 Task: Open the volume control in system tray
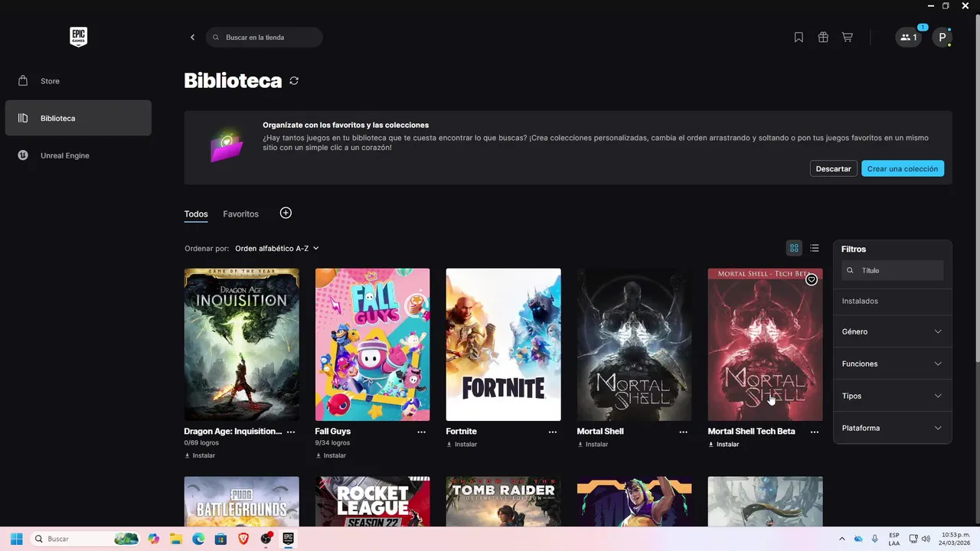(x=926, y=539)
